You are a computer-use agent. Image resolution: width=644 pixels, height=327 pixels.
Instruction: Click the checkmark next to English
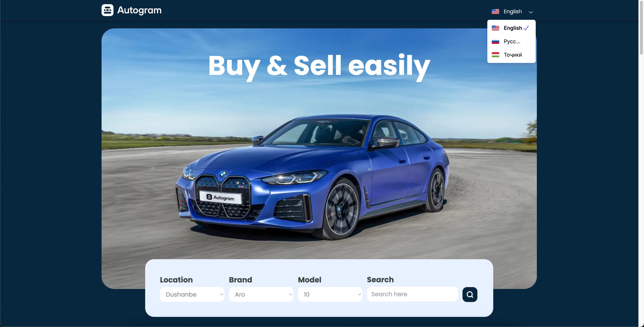pyautogui.click(x=526, y=28)
